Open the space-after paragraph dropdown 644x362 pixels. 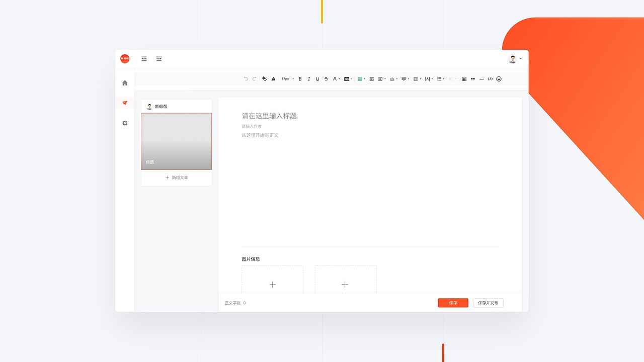405,79
